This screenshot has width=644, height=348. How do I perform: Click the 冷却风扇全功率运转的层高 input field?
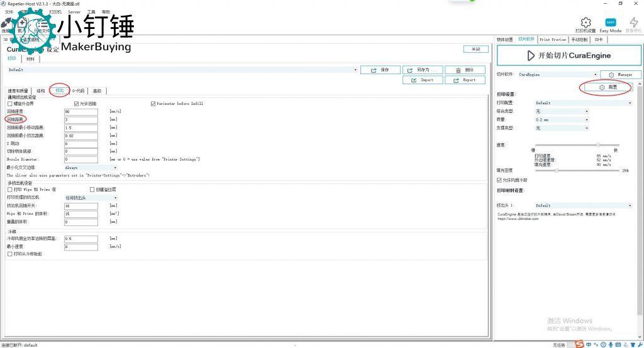[81, 239]
